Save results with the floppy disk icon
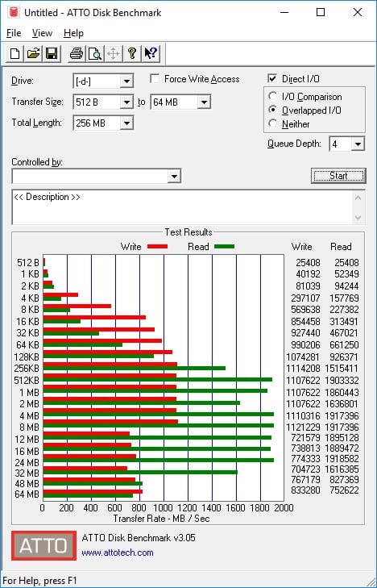This screenshot has width=377, height=588. click(52, 53)
